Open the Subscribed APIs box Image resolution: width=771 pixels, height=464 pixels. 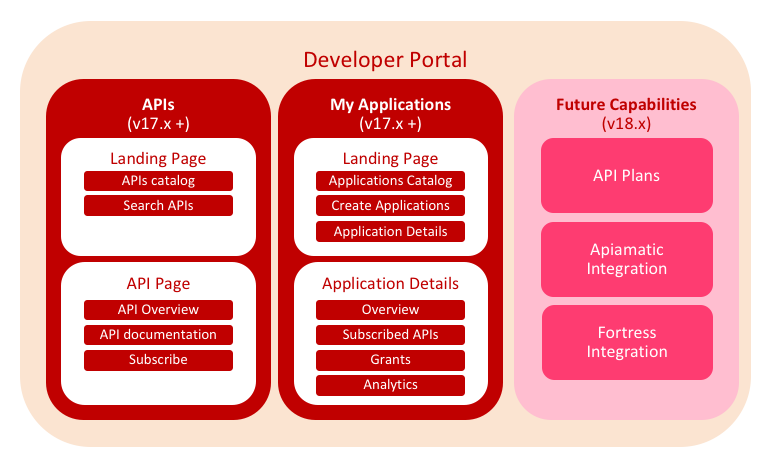click(390, 335)
